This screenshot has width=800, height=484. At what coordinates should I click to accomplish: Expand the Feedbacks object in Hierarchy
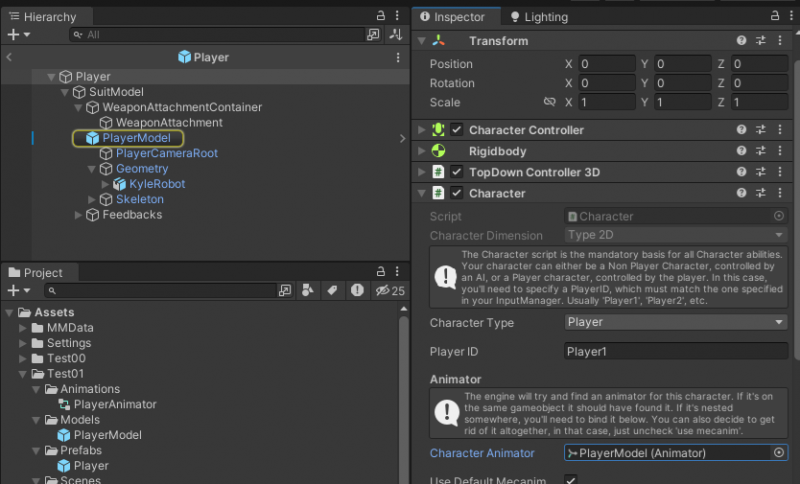click(78, 215)
